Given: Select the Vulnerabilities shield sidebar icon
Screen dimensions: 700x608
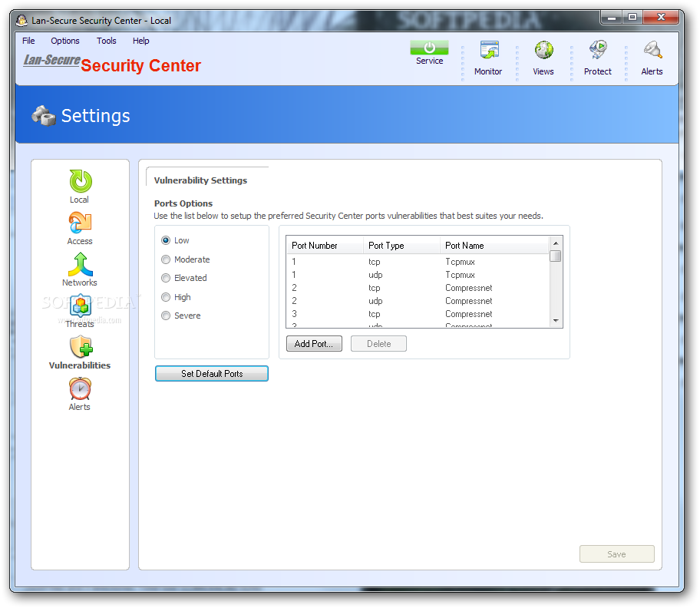Looking at the screenshot, I should tap(81, 347).
